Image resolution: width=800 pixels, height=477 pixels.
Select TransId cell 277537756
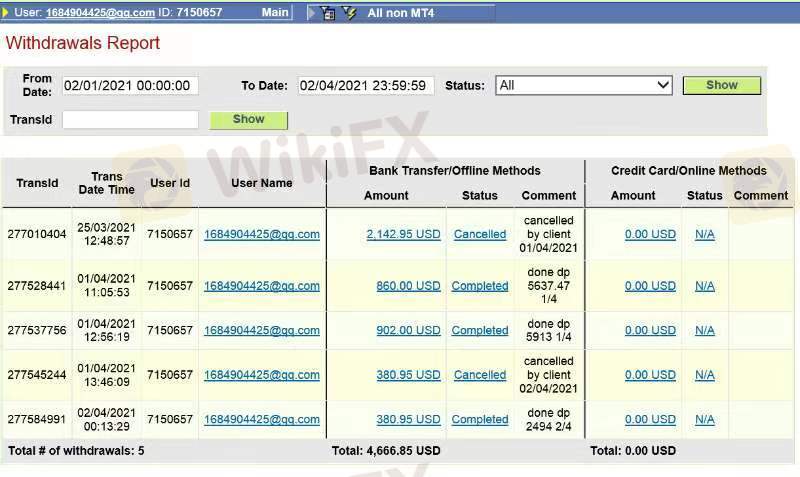coord(37,330)
